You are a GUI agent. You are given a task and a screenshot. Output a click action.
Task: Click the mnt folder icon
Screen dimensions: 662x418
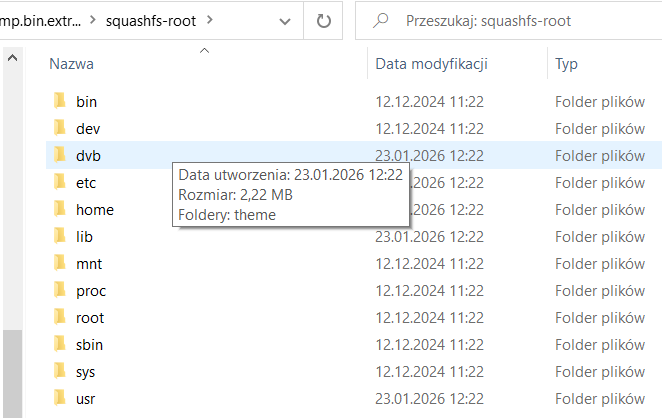pos(60,264)
